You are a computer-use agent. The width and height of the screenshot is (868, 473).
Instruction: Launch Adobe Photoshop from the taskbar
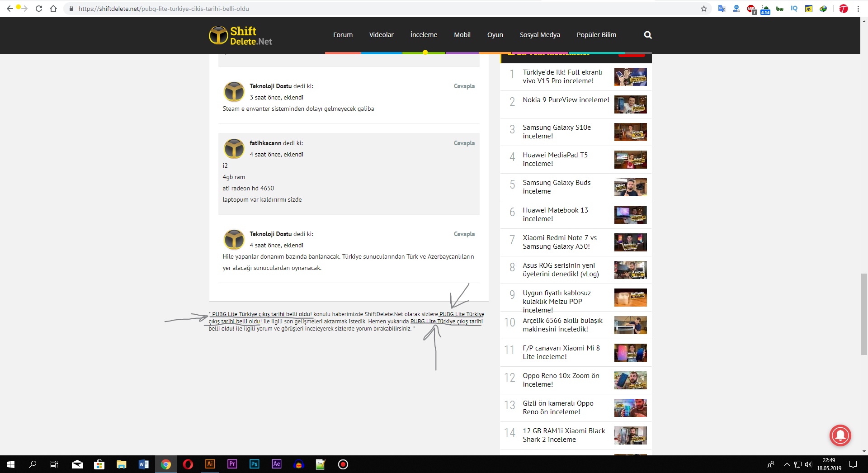click(255, 464)
